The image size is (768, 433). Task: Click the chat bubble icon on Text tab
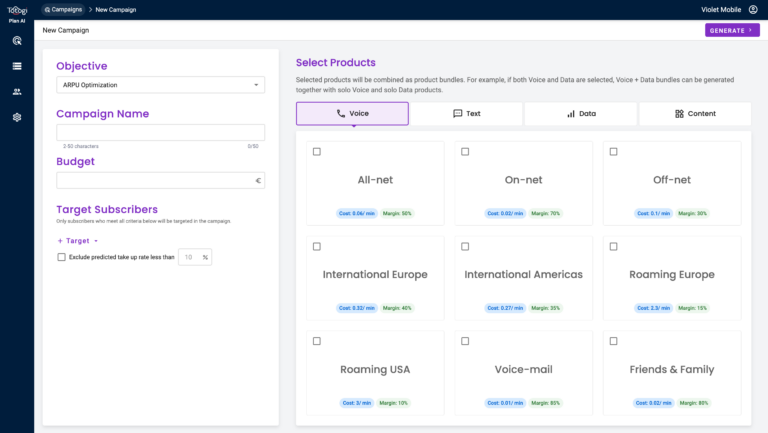pos(457,114)
